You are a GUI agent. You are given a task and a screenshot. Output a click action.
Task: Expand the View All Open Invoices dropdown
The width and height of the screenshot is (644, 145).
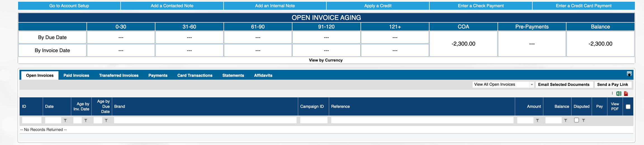click(x=531, y=84)
